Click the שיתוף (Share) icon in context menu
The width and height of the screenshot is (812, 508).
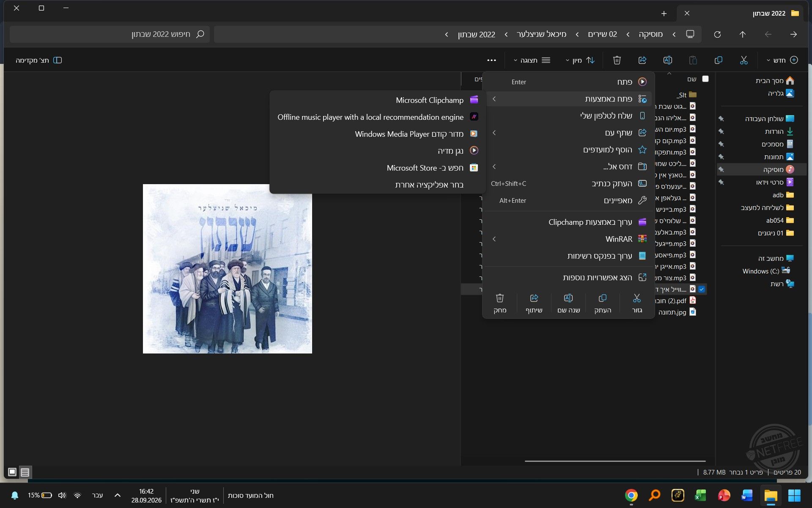click(534, 298)
